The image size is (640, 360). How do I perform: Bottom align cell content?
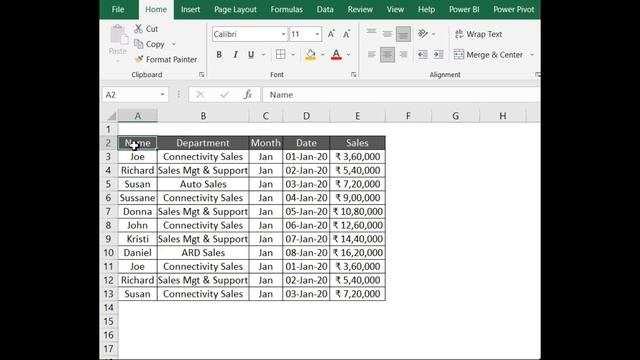pyautogui.click(x=403, y=34)
